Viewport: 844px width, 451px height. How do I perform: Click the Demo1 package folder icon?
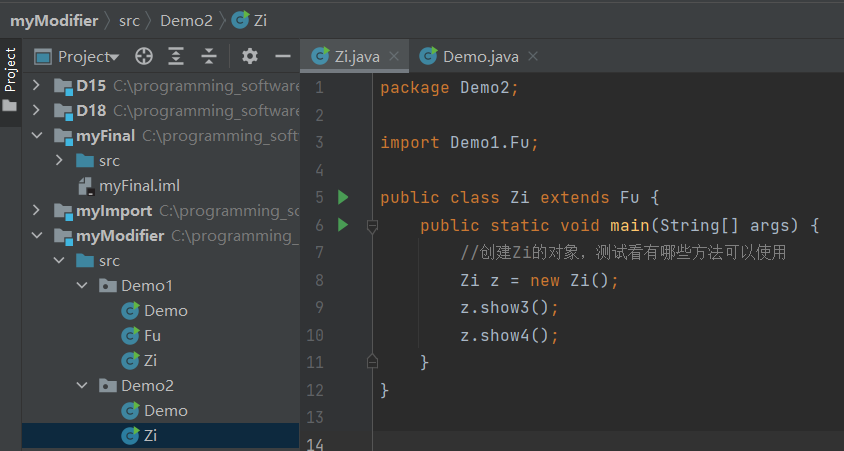108,285
